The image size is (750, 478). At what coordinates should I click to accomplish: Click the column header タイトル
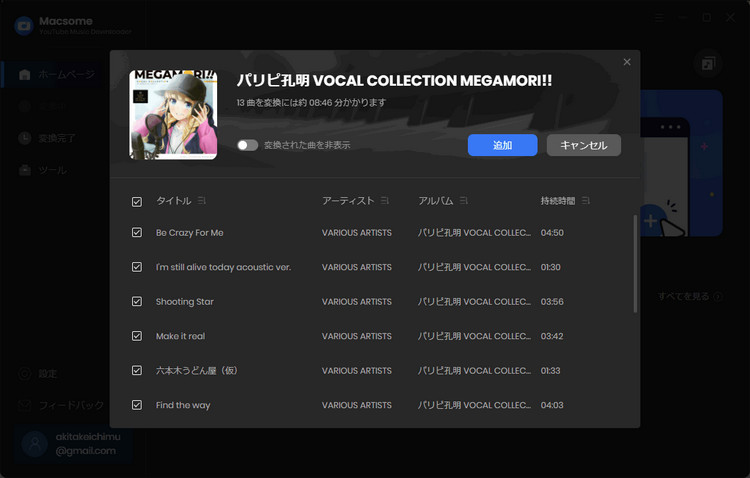(174, 200)
